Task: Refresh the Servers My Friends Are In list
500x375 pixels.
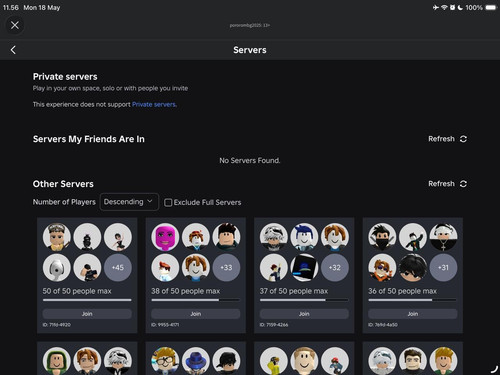Action: (x=447, y=139)
